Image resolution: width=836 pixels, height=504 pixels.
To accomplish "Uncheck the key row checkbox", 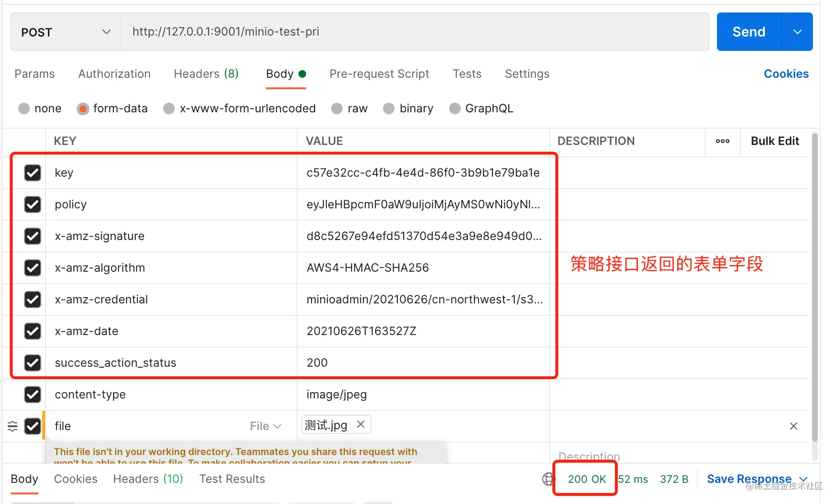I will tap(33, 173).
